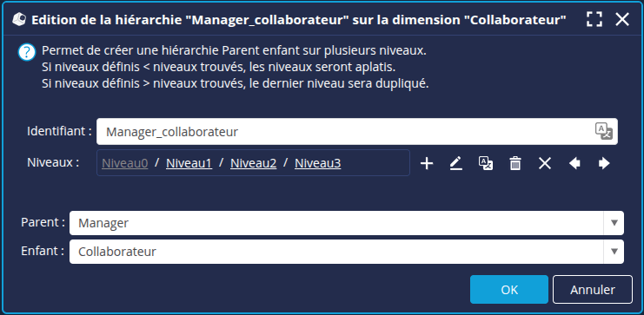Confirm with the OK button
Viewport: 644px width, 315px height.
click(x=509, y=290)
